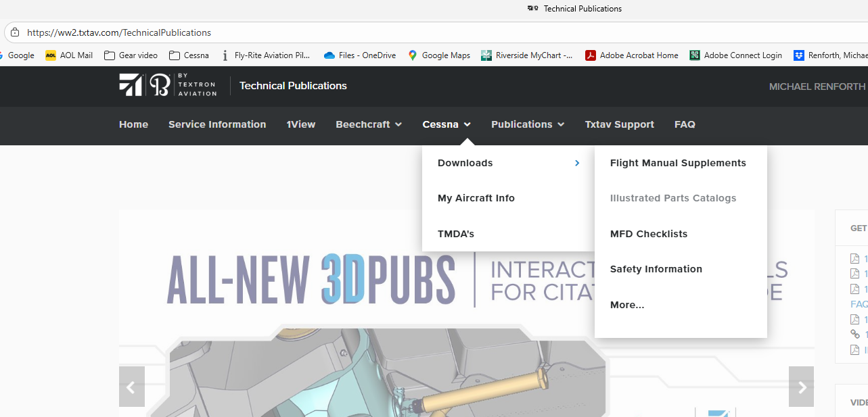Image resolution: width=868 pixels, height=417 pixels.
Task: Open the Renforth Dropbox bookmark
Action: click(x=831, y=55)
